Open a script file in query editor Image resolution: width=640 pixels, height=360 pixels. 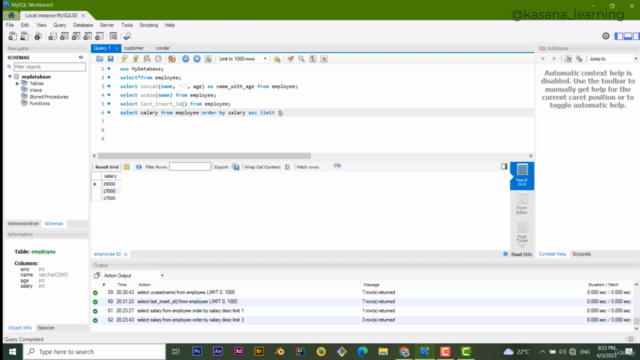(100, 59)
